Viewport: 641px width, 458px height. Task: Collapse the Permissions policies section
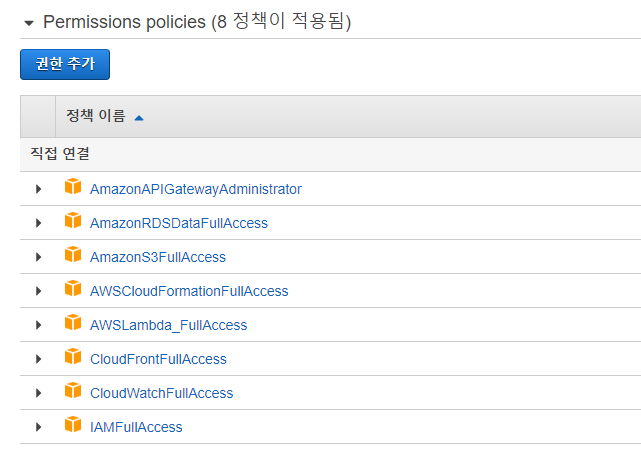click(x=29, y=23)
